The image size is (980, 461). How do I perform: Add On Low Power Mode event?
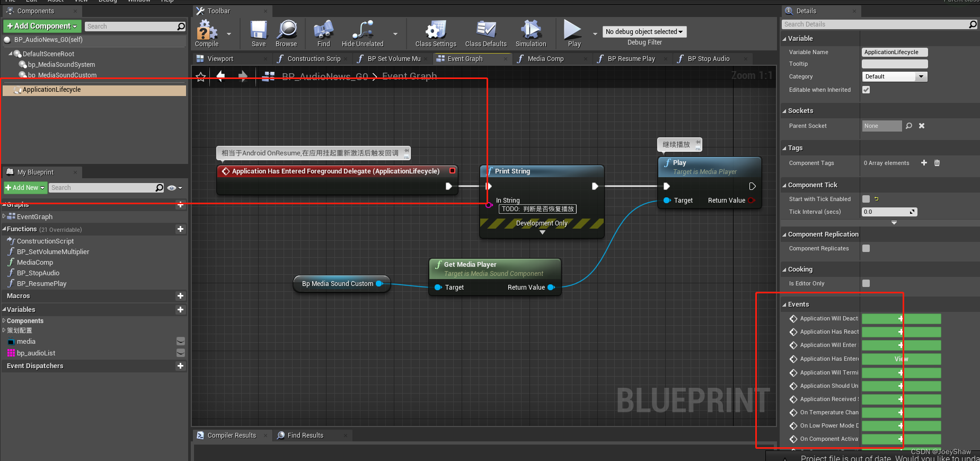(901, 426)
